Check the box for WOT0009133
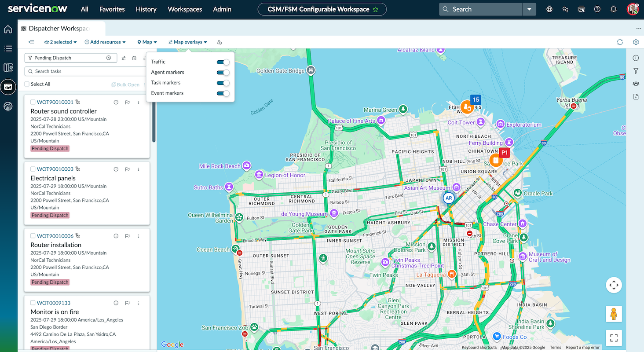This screenshot has width=644, height=352. [x=33, y=303]
